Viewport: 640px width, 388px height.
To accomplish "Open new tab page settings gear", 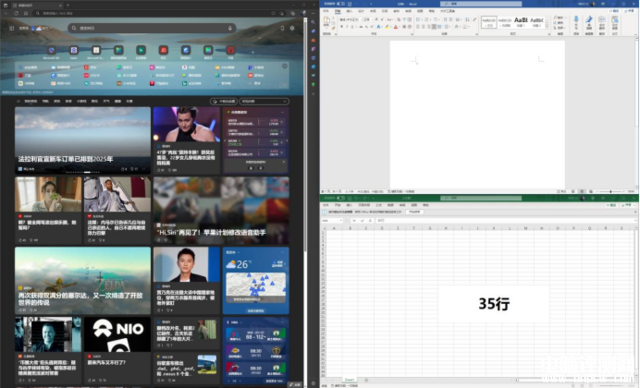I will (x=292, y=28).
